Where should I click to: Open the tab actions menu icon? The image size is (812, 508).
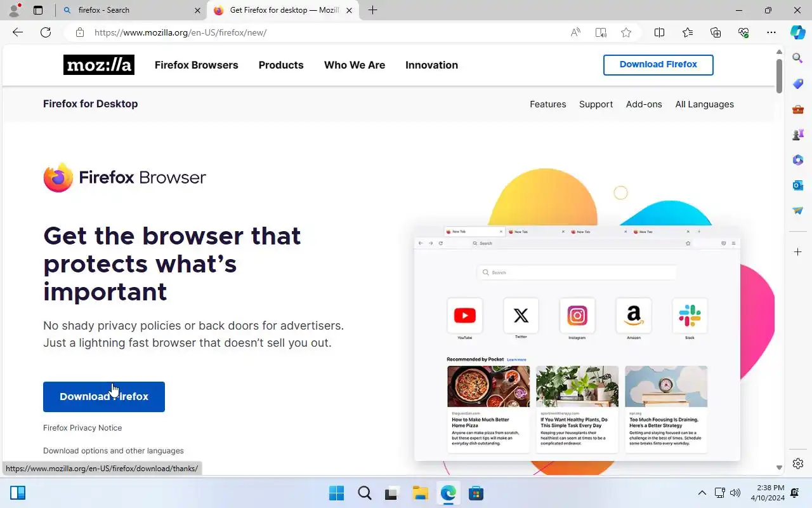click(x=38, y=10)
